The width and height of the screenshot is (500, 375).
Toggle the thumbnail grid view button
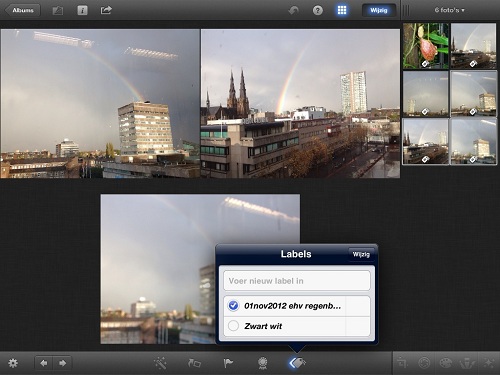click(342, 10)
